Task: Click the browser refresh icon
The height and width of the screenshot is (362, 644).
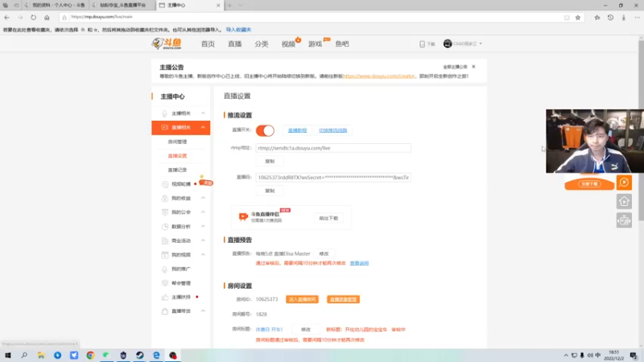Action: (33, 17)
